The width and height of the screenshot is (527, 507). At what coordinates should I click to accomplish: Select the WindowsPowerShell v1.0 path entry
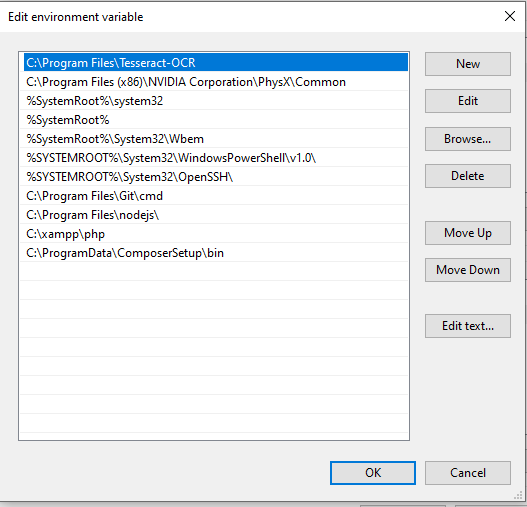click(215, 158)
